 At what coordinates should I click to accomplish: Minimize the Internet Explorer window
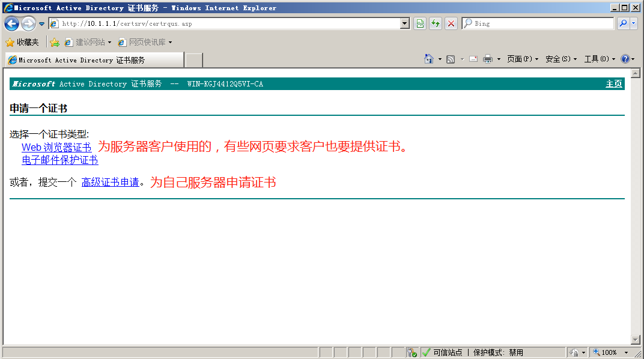[x=615, y=8]
